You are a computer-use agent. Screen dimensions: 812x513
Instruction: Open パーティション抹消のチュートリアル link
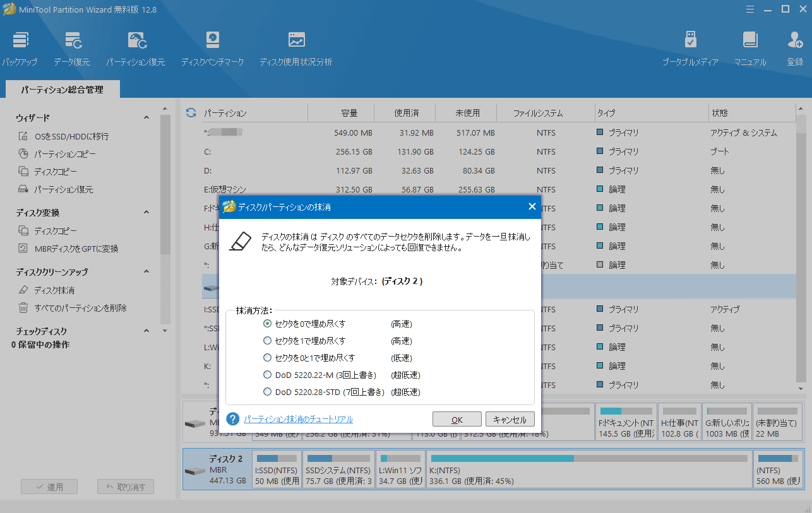pos(298,419)
